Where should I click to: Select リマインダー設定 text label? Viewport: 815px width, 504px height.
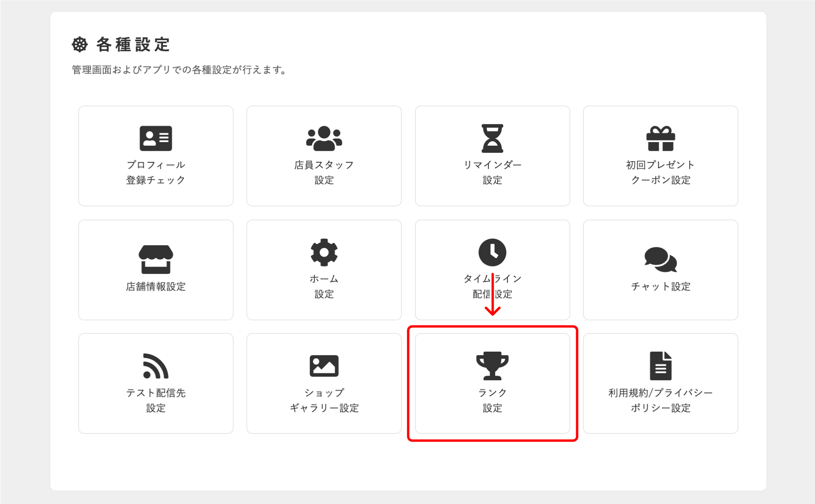tap(492, 172)
